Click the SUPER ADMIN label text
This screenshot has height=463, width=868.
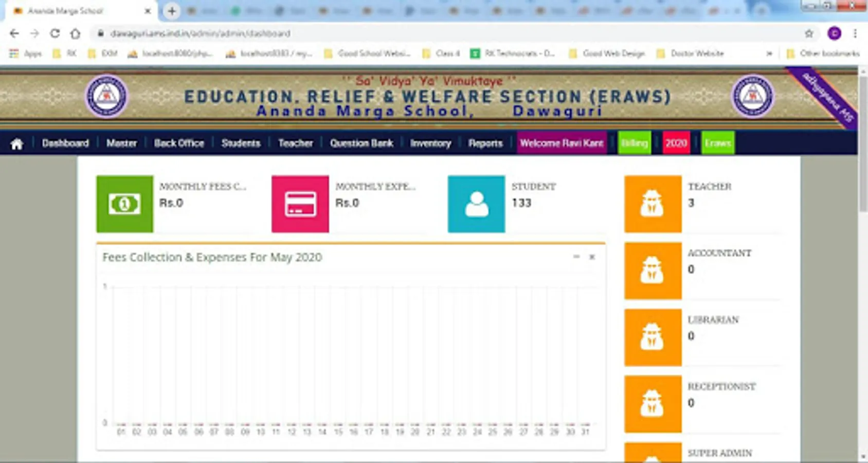[x=720, y=453]
